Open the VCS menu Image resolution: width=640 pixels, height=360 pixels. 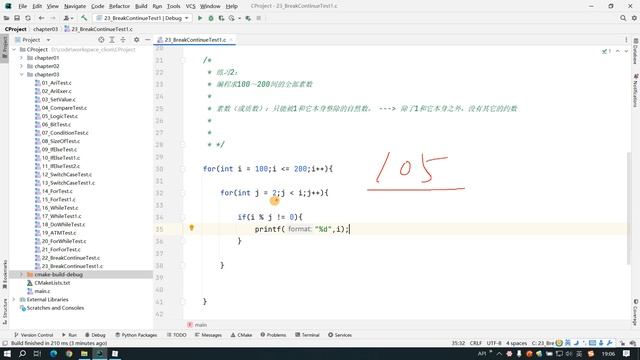click(x=190, y=6)
